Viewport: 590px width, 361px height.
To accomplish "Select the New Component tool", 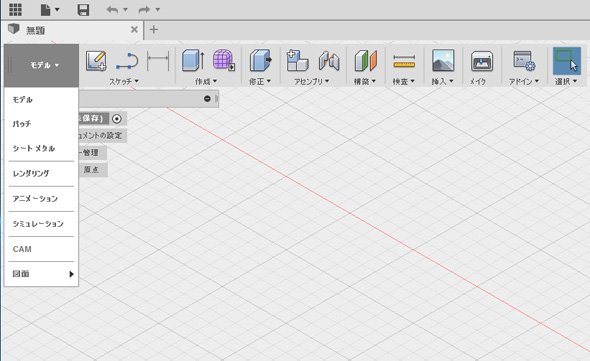I will pyautogui.click(x=297, y=60).
